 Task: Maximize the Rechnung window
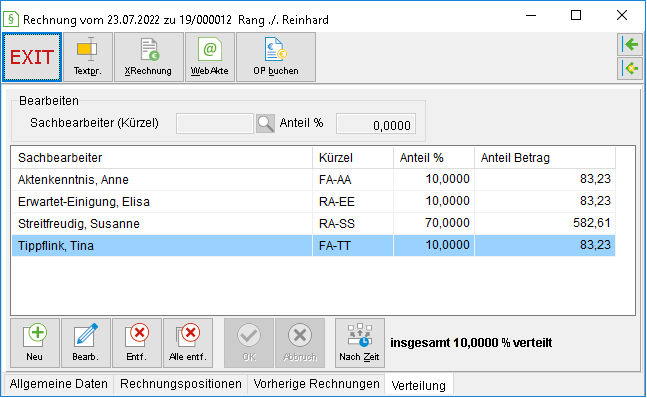point(576,16)
